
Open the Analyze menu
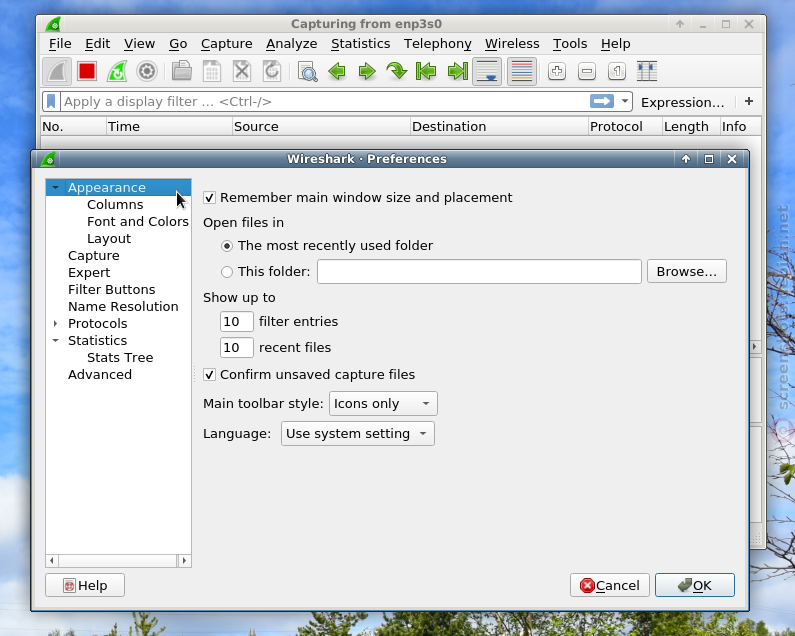292,44
